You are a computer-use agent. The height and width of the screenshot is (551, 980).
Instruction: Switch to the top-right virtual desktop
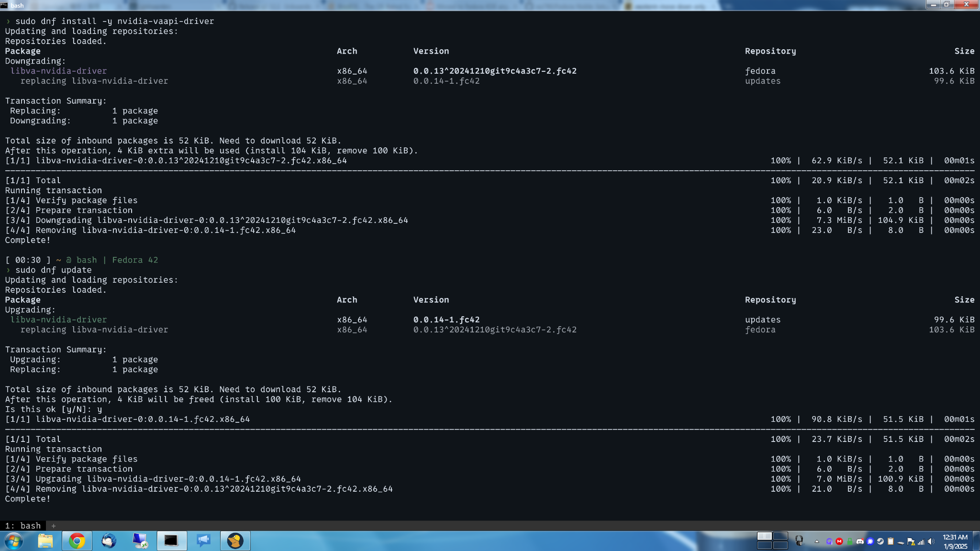780,536
